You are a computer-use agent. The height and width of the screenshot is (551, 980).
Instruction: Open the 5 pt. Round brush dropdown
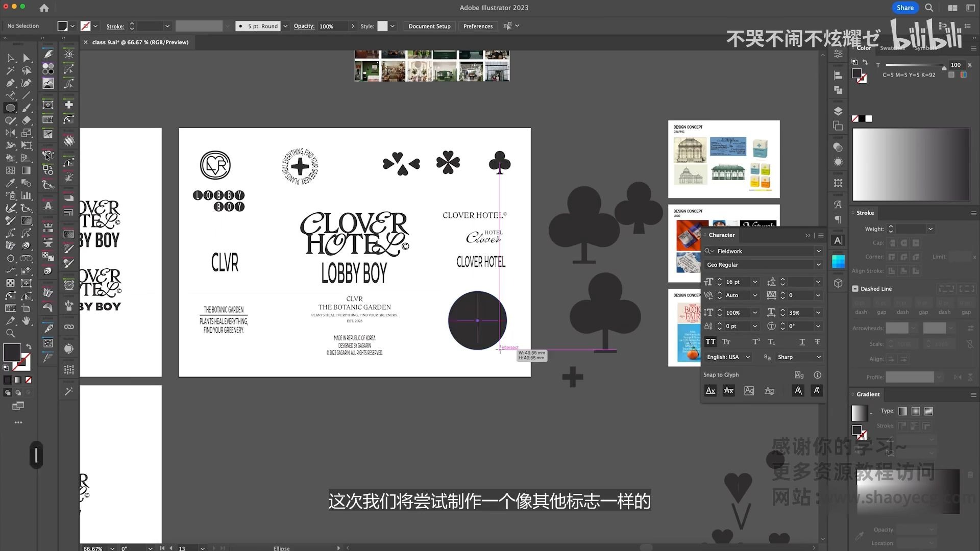pyautogui.click(x=285, y=26)
